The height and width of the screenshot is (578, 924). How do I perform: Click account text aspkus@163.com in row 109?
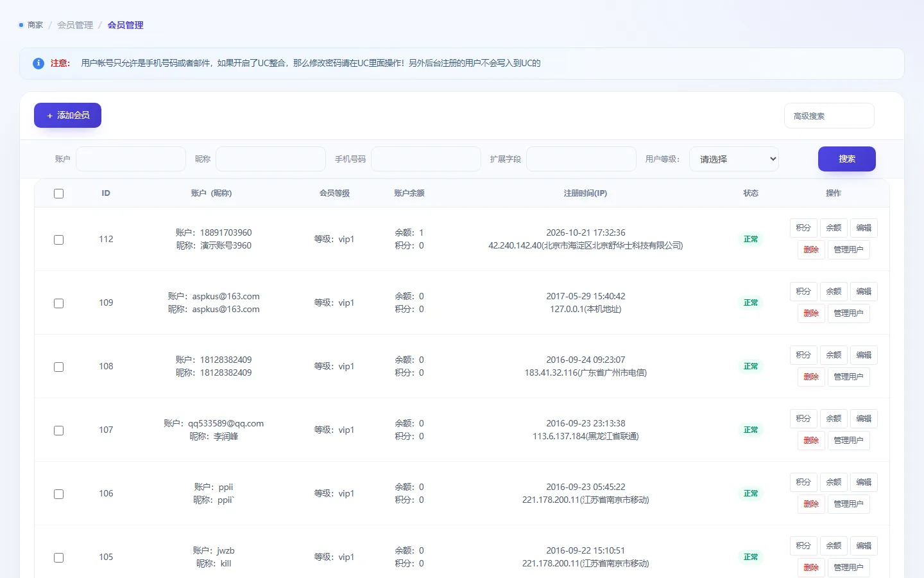226,296
